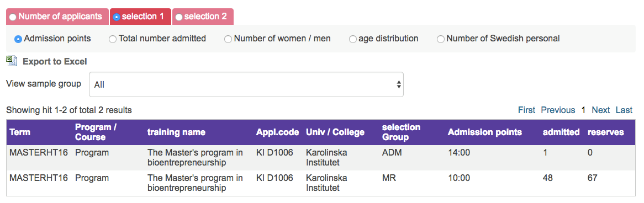Click the Excel spreadsheet icon
This screenshot has height=203, width=644.
pyautogui.click(x=12, y=61)
